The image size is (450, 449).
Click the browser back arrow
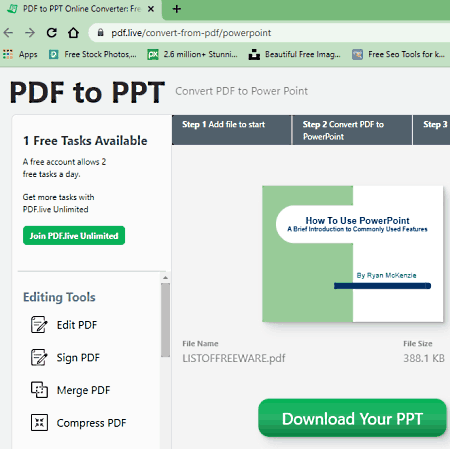point(8,33)
